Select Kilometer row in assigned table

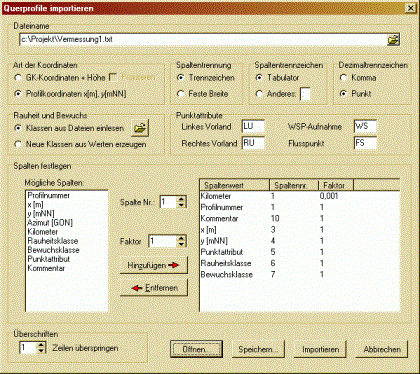(299, 196)
